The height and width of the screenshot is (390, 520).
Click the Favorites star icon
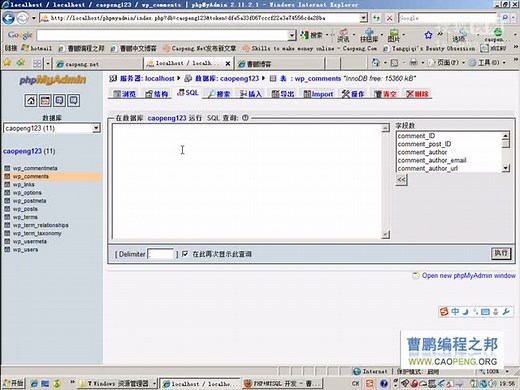point(7,63)
